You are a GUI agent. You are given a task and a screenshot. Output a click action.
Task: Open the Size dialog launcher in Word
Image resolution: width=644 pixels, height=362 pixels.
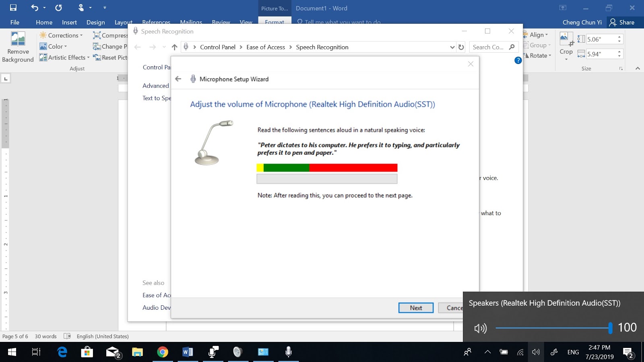[x=621, y=69]
